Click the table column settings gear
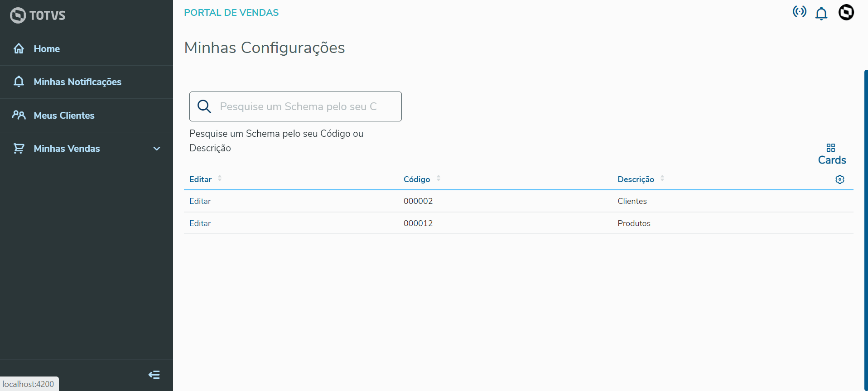The width and height of the screenshot is (868, 391). point(839,179)
